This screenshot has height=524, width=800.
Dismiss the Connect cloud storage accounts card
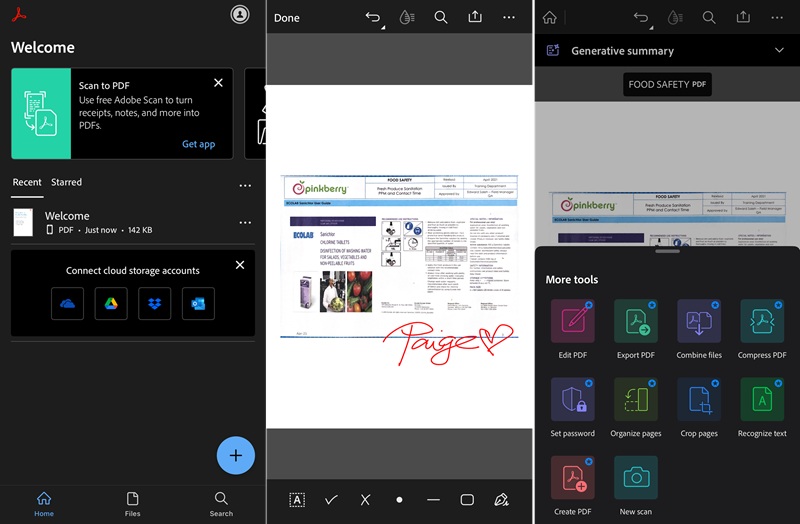tap(240, 265)
